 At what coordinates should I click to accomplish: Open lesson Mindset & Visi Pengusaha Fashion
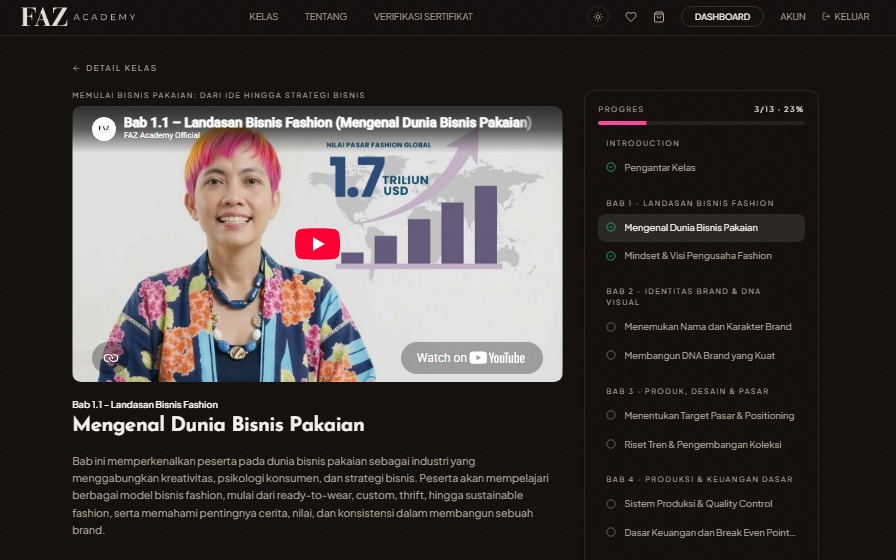[x=701, y=256]
